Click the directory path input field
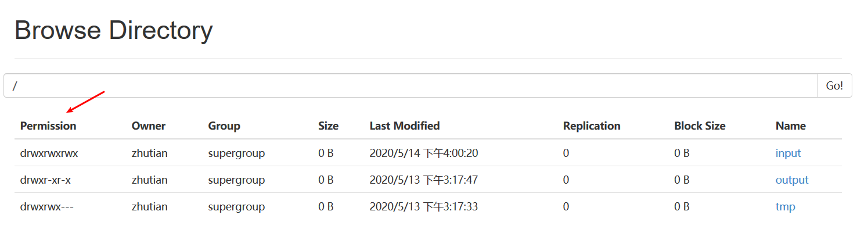 tap(410, 85)
